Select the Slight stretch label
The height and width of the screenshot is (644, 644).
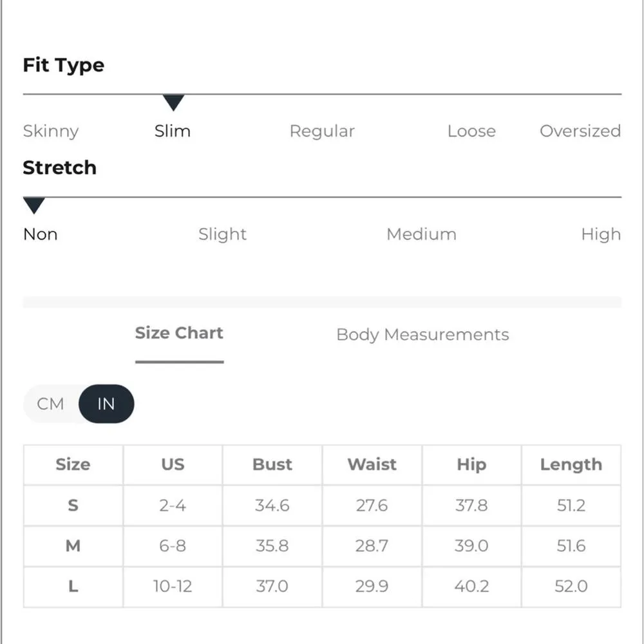[222, 234]
